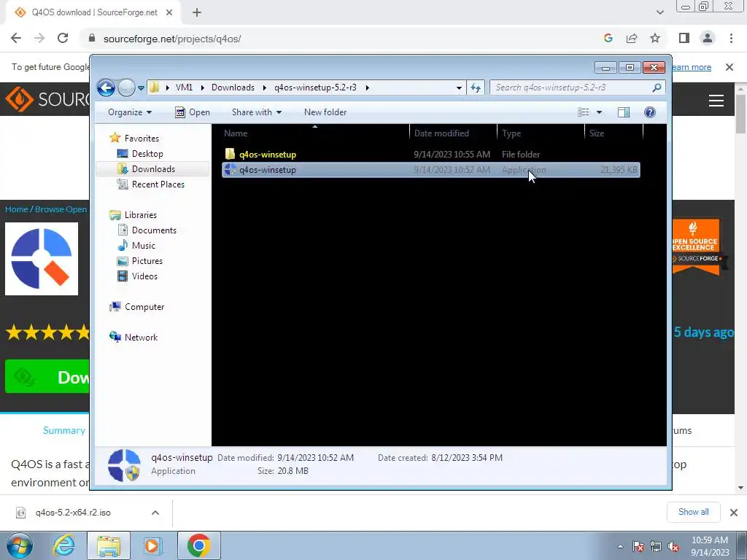Go back using Explorer's back arrow
This screenshot has height=560, width=747.
pos(106,87)
